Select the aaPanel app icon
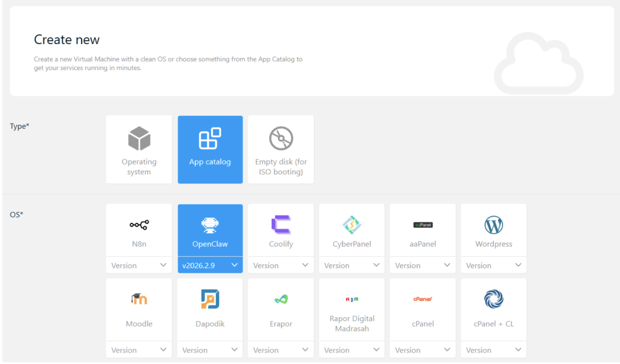The width and height of the screenshot is (620, 364). (x=423, y=225)
